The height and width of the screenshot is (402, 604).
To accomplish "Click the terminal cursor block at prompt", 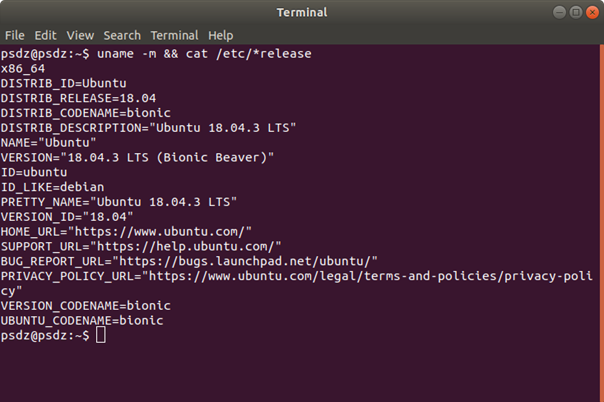I will (x=101, y=335).
